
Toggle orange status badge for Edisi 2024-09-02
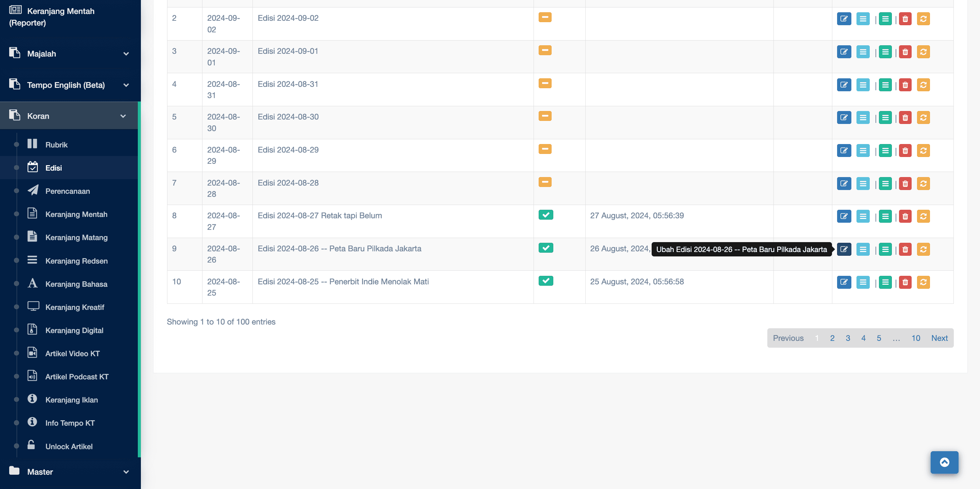click(545, 17)
